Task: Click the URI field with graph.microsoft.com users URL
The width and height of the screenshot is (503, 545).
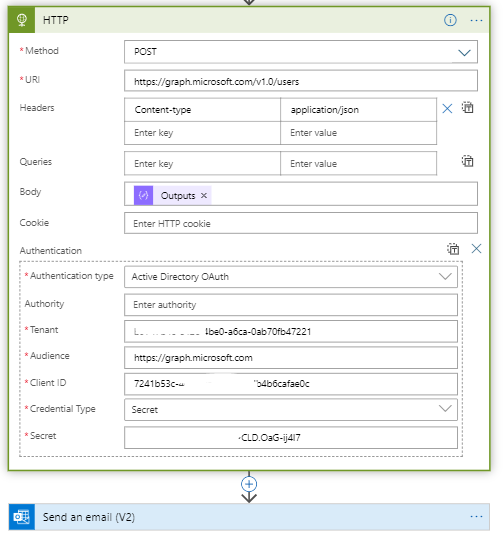Action: click(301, 81)
